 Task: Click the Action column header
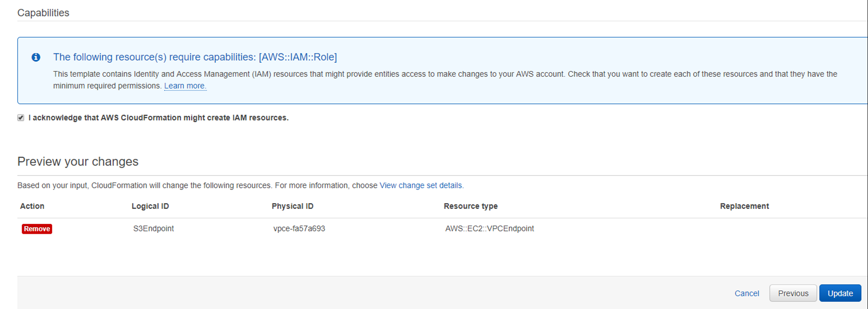[x=32, y=206]
